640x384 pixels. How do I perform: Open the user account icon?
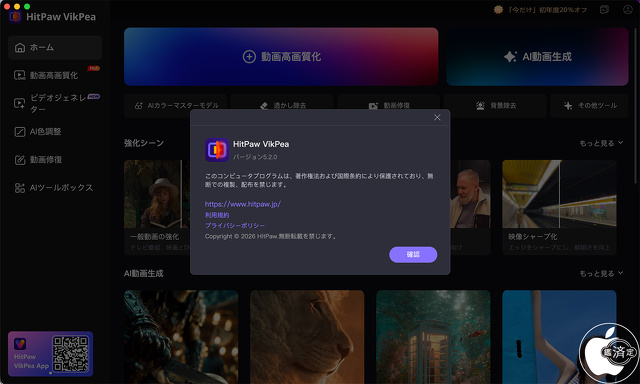click(628, 10)
